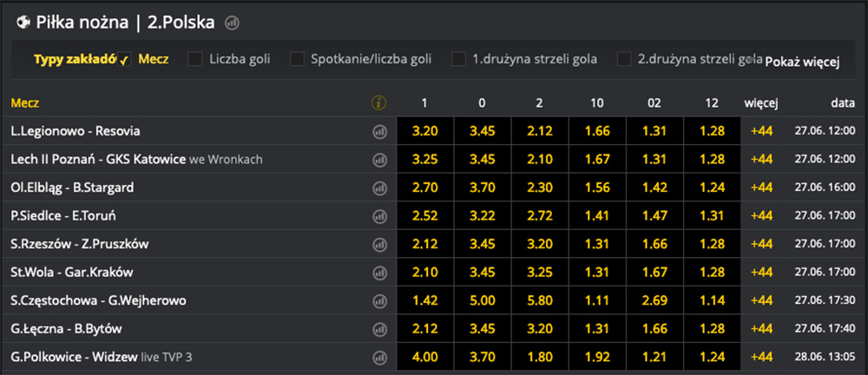Viewport: 868px width, 375px height.
Task: Open stats icon for S.Rzeszów - Z.Pruszków
Action: (x=379, y=244)
